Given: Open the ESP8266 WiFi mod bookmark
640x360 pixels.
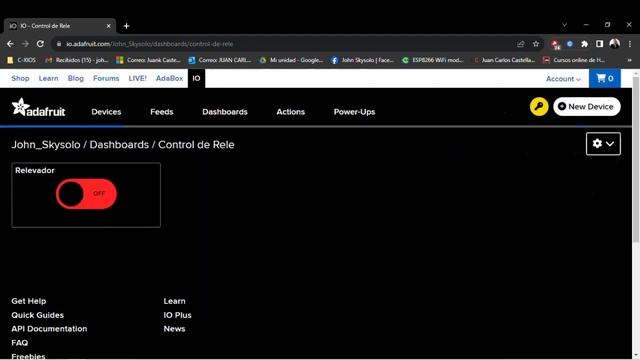Looking at the screenshot, I should [433, 60].
